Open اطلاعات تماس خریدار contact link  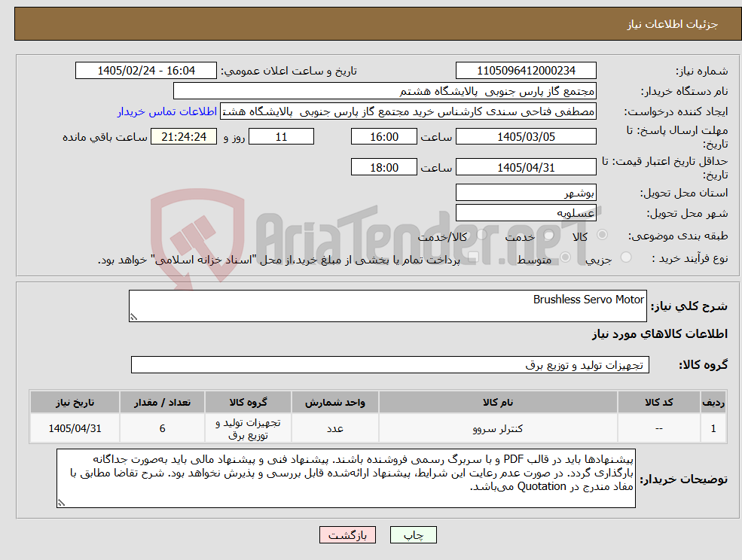167,111
